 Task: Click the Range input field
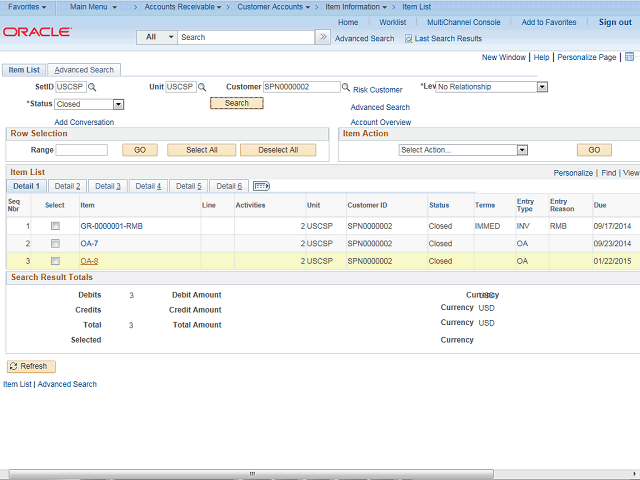click(82, 150)
